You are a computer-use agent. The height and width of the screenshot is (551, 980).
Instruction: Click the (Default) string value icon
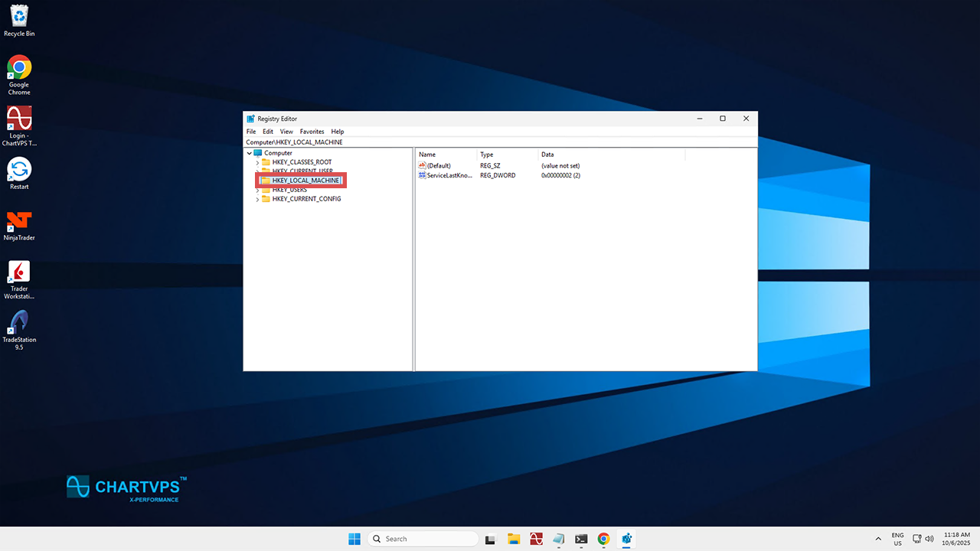click(422, 165)
